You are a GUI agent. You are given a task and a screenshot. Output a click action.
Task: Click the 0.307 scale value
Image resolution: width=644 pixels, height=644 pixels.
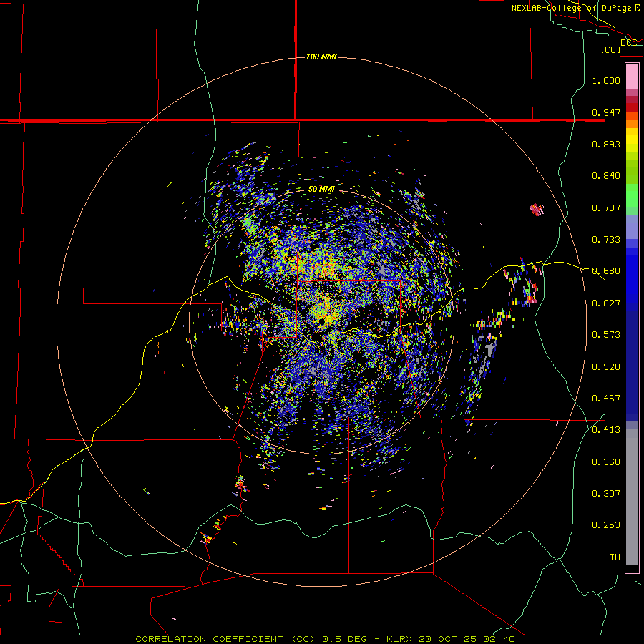606,494
